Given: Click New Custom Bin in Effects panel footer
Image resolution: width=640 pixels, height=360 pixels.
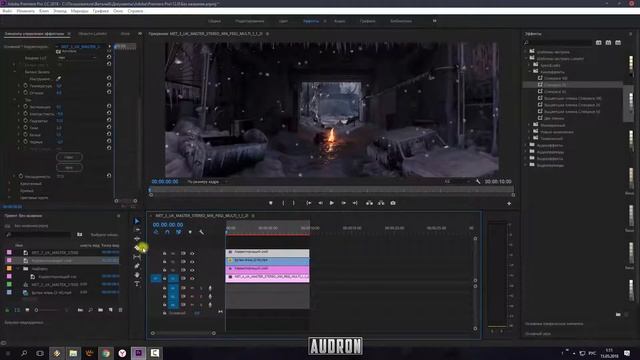Looking at the screenshot, I should 618,314.
